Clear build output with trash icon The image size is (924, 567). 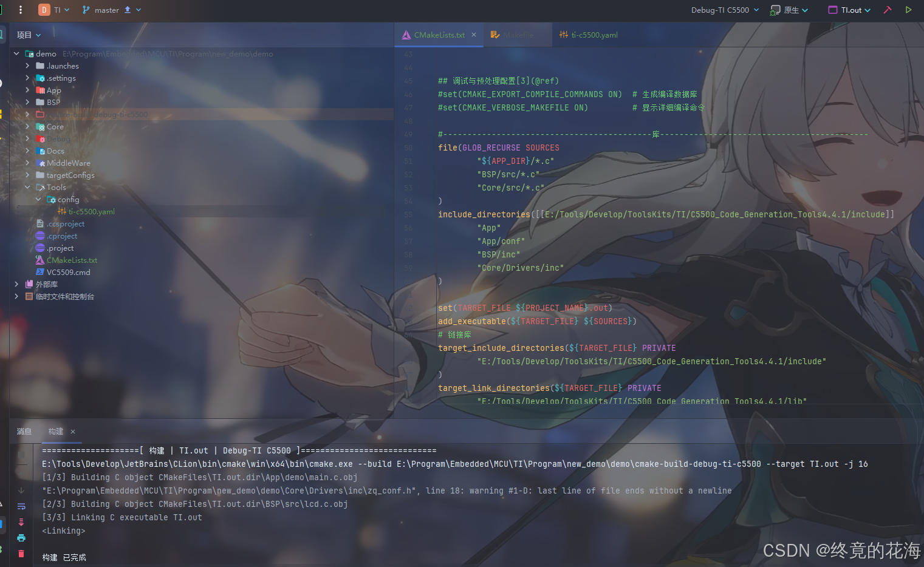[21, 554]
